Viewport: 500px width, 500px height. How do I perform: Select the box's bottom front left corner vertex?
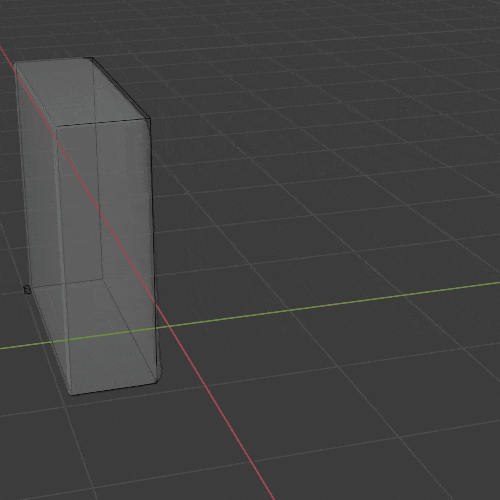point(71,395)
